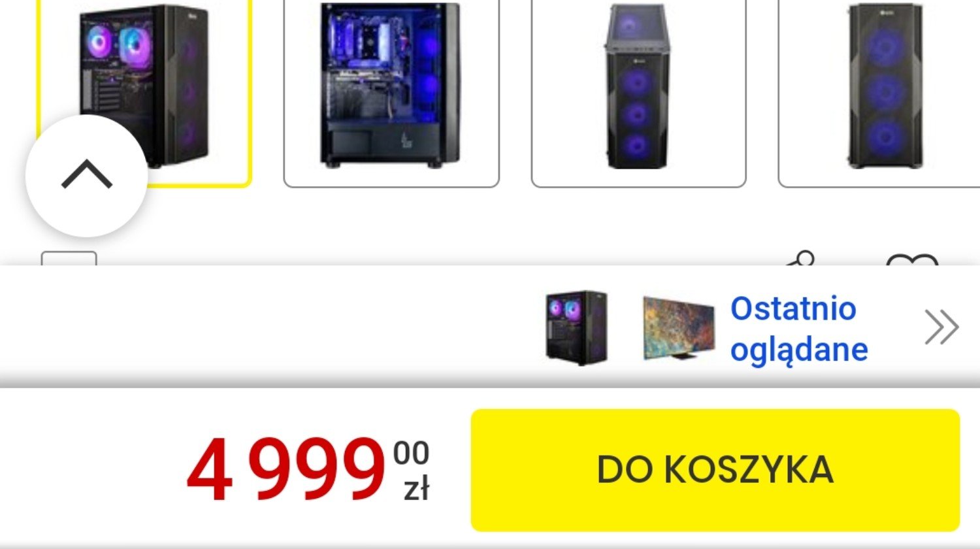Screen dimensions: 980x549
Task: Show the open side-panel interior thumbnail
Action: point(391,93)
